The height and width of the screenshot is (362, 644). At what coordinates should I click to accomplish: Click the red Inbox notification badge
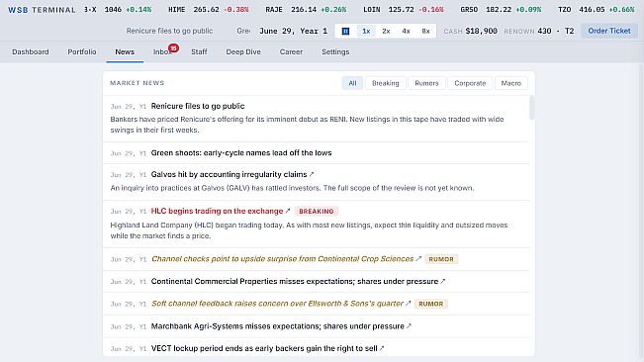coord(173,48)
